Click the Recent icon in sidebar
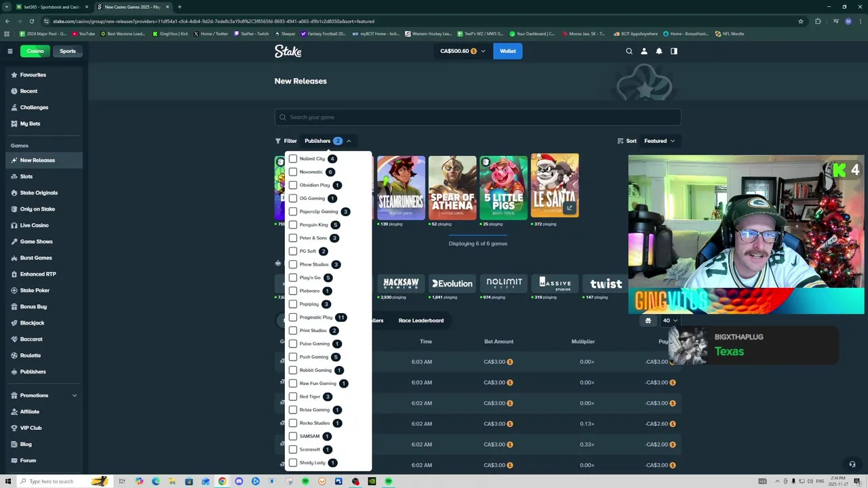This screenshot has width=868, height=488. tap(14, 91)
